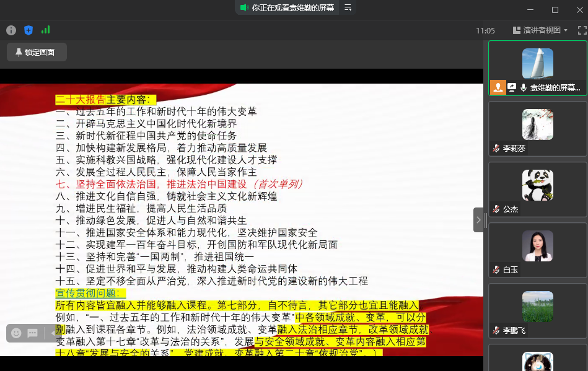Viewport: 588px width, 371px height.
Task: Open the 演讲者视图 view dropdown
Action: pos(541,30)
